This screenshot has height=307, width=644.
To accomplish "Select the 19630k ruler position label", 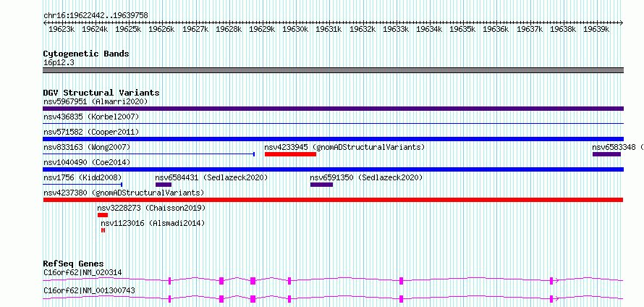I will [x=295, y=29].
